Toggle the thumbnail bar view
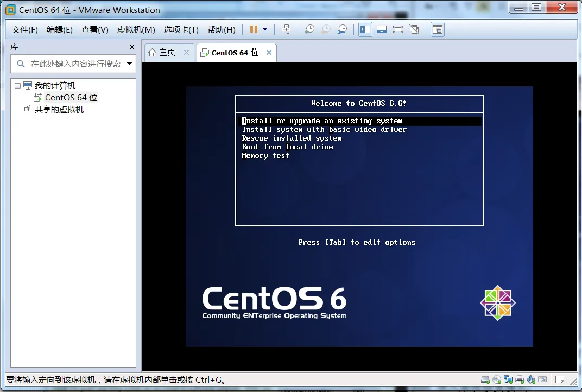 (382, 29)
